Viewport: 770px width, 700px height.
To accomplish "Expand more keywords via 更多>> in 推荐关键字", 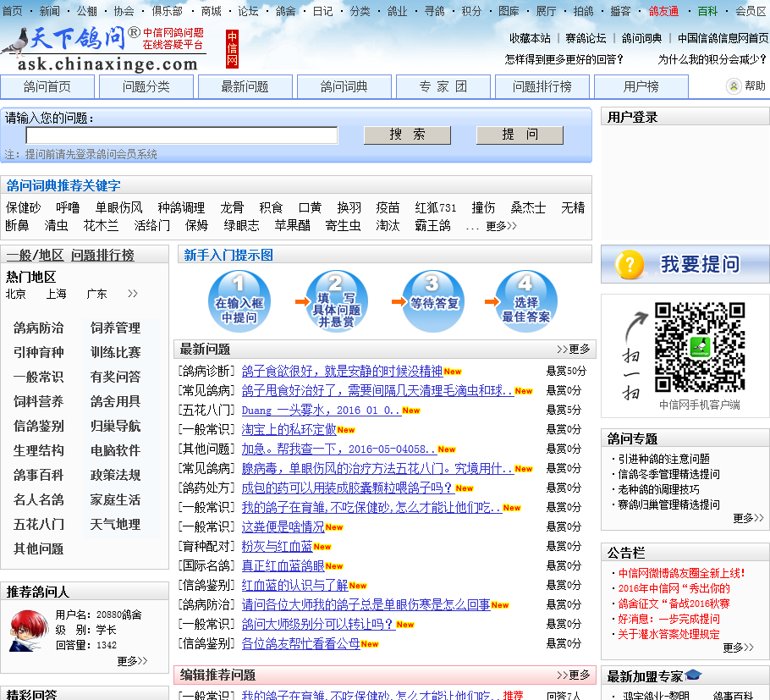I will coord(501,226).
